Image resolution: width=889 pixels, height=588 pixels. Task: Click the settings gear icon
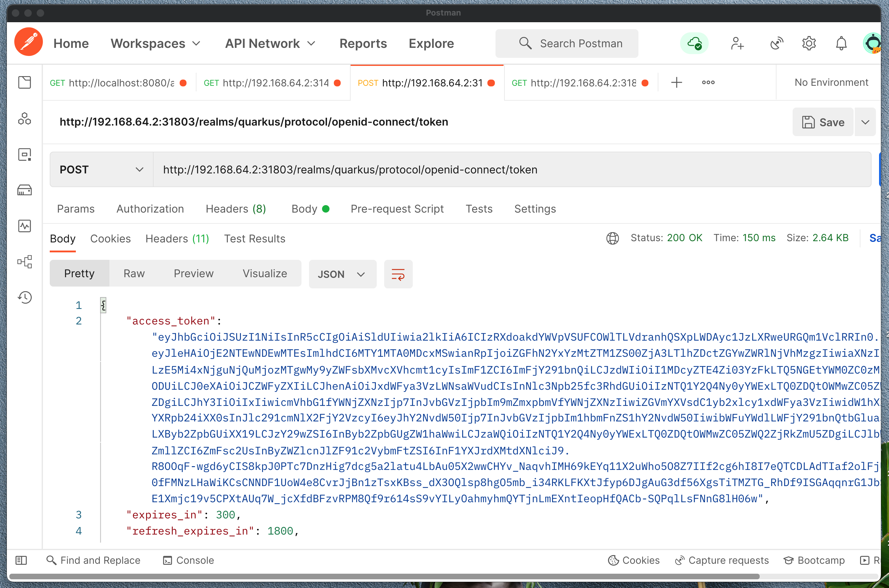(x=809, y=44)
